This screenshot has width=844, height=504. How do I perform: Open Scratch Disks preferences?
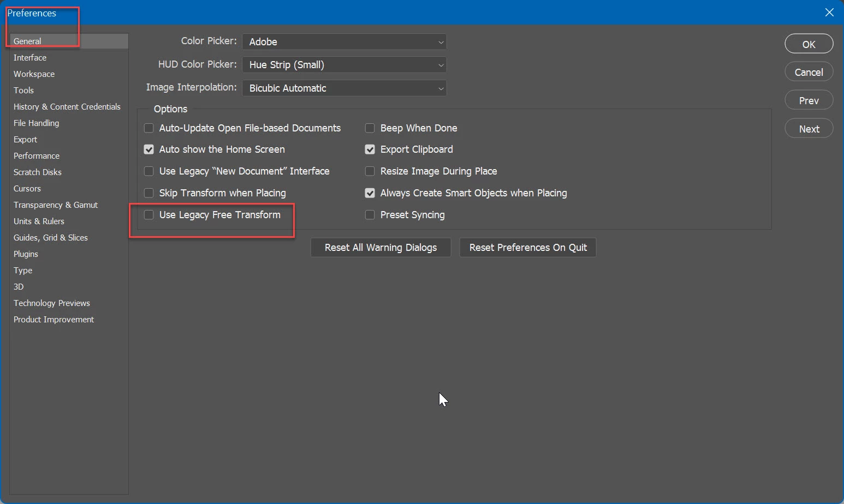pyautogui.click(x=69, y=172)
